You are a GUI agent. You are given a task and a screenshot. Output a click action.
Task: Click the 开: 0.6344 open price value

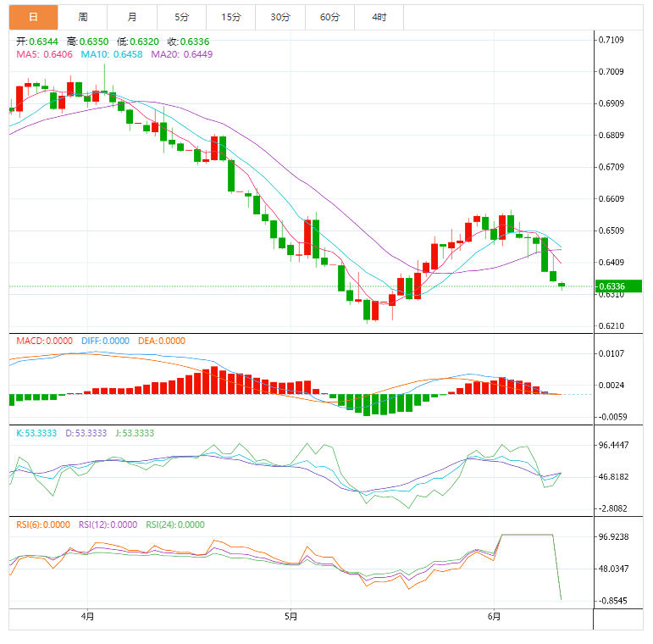37,42
